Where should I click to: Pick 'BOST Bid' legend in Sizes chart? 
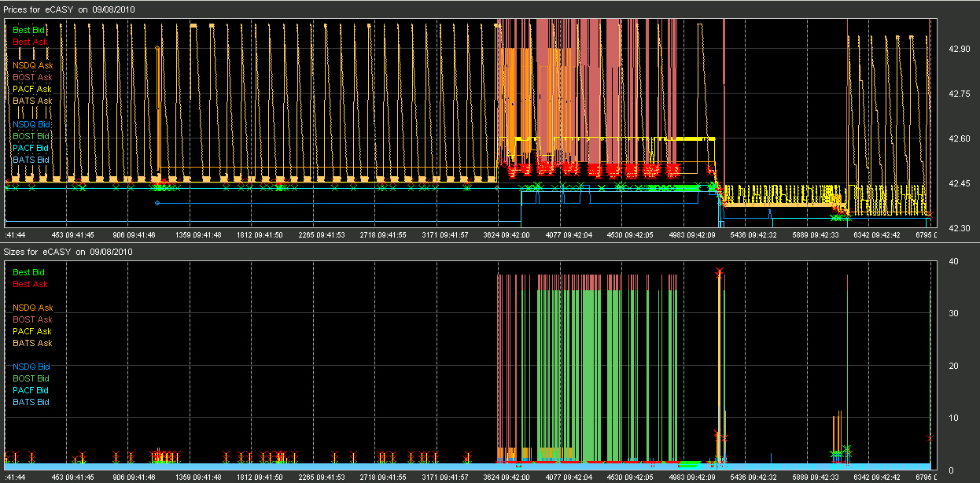(31, 378)
